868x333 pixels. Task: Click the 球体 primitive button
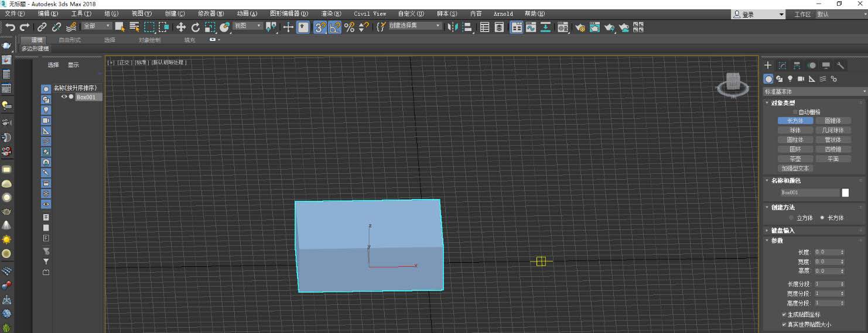pos(795,131)
